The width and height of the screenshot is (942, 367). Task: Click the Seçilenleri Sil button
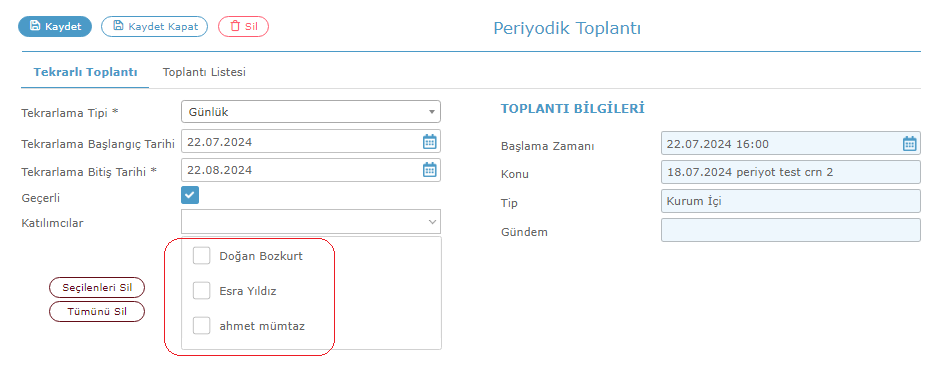(97, 287)
